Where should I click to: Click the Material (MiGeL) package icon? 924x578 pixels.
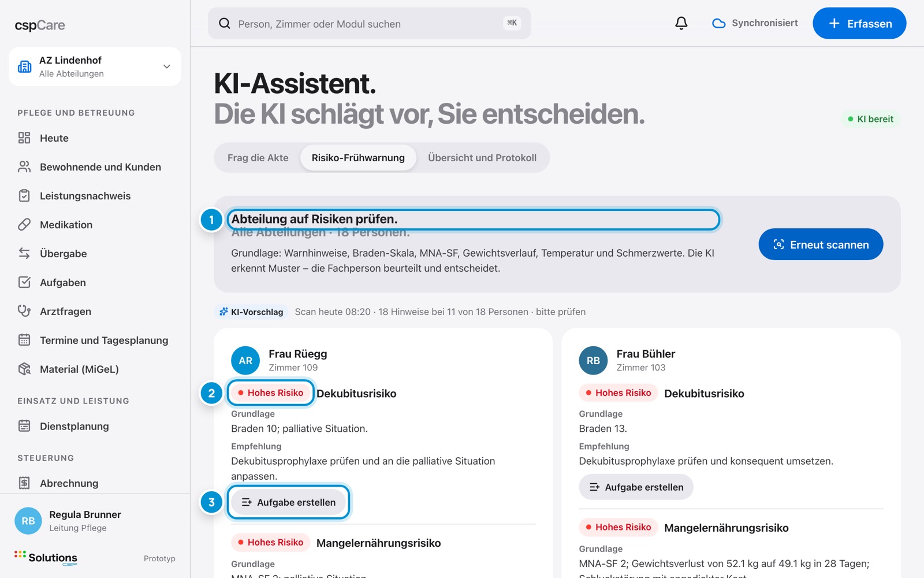click(x=24, y=369)
